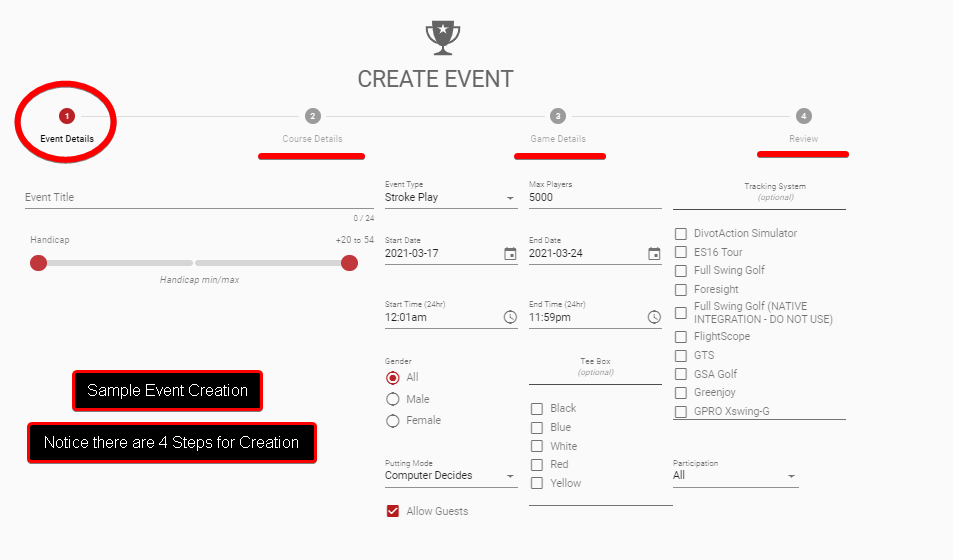Open the Putting Mode dropdown
The width and height of the screenshot is (953, 560).
coord(451,475)
